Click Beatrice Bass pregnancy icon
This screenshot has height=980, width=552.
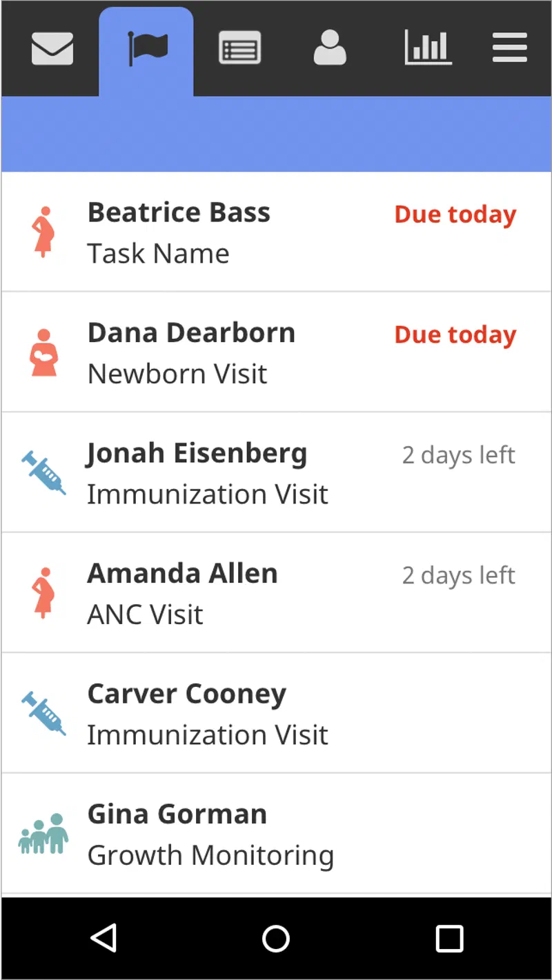tap(44, 232)
